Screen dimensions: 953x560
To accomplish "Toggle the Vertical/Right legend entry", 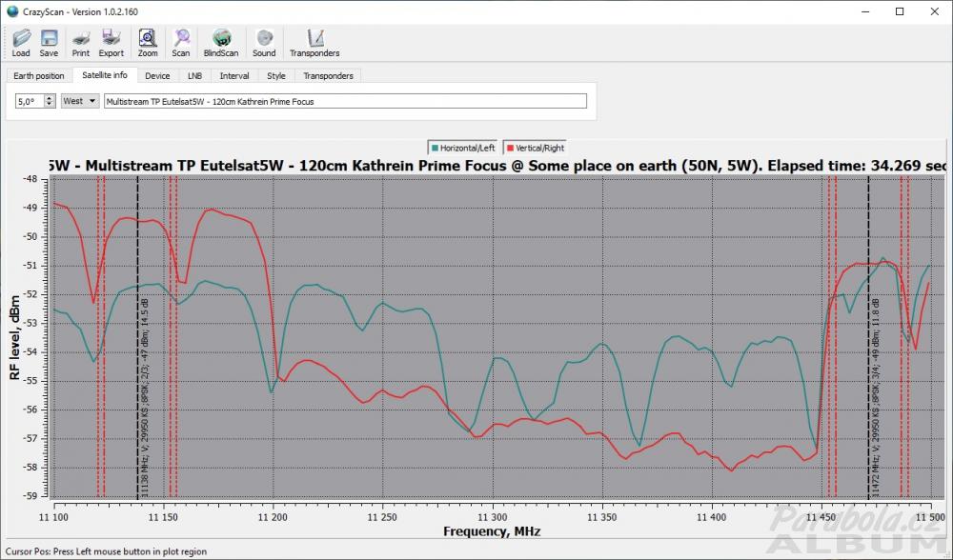I will tap(536, 148).
